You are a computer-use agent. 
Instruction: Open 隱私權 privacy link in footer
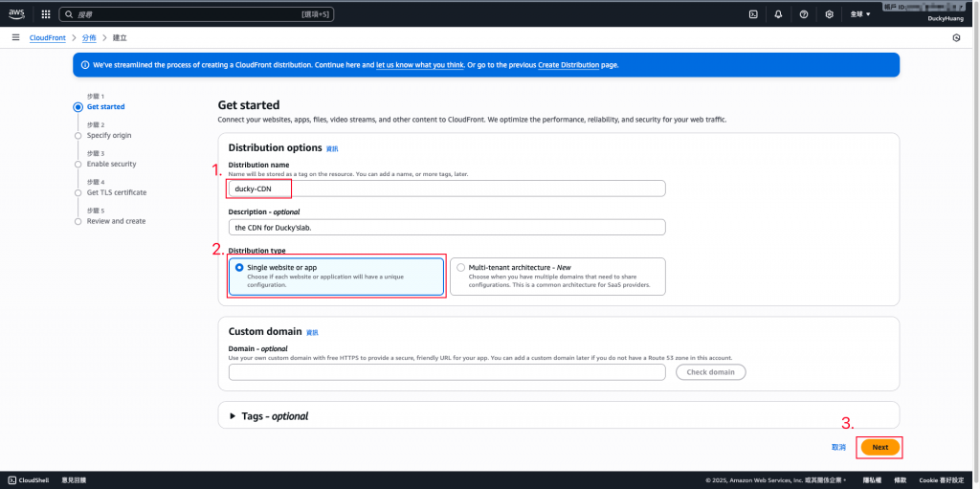tap(872, 480)
